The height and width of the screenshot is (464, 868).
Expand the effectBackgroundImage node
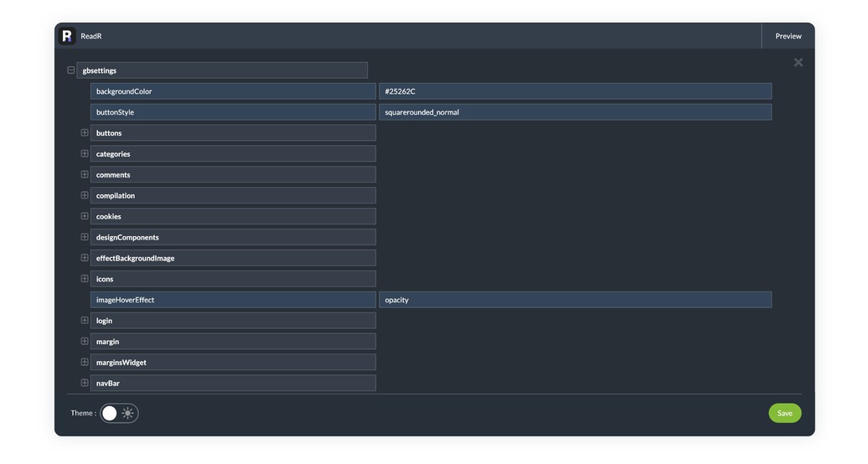(x=85, y=258)
